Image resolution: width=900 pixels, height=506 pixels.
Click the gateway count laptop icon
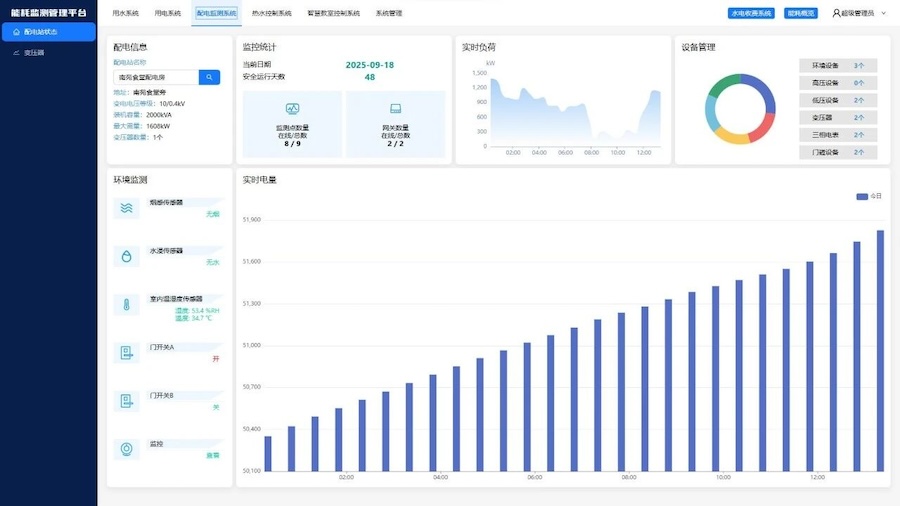click(396, 108)
